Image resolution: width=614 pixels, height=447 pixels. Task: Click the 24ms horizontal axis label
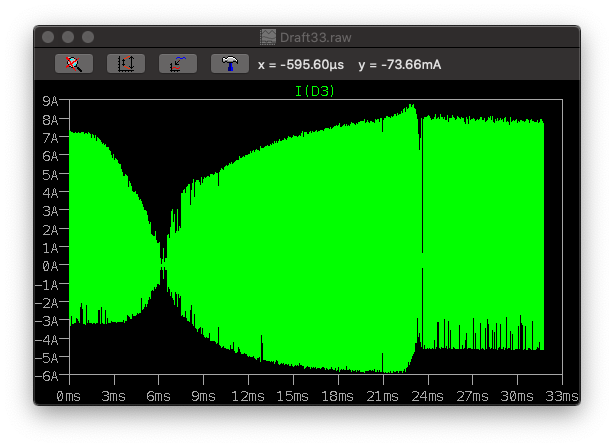(427, 397)
